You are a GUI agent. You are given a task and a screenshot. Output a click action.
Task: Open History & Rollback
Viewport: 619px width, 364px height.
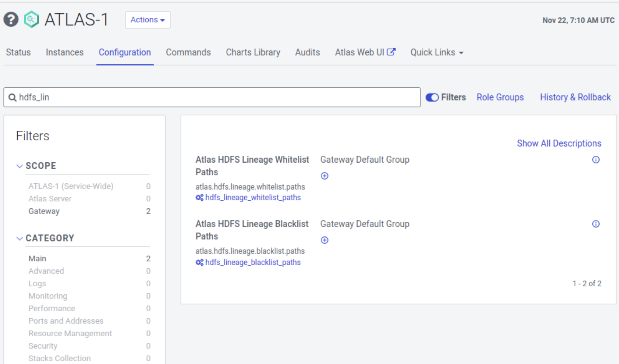[575, 97]
